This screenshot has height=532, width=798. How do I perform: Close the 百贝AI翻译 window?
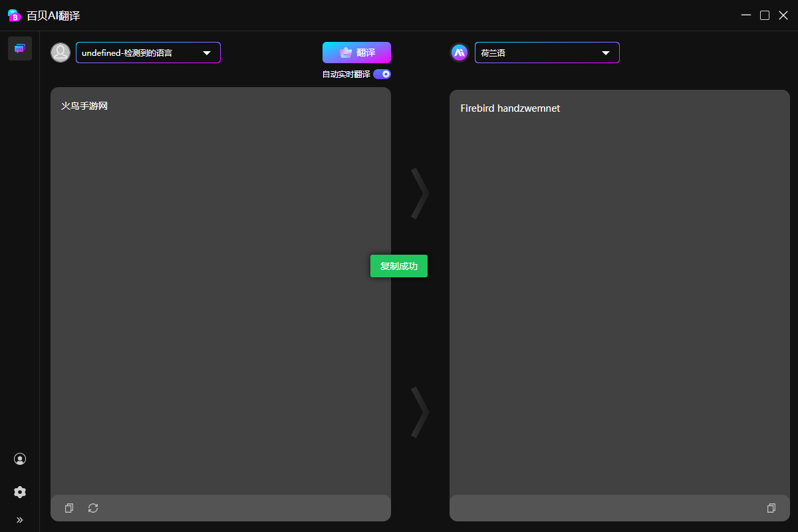[783, 15]
